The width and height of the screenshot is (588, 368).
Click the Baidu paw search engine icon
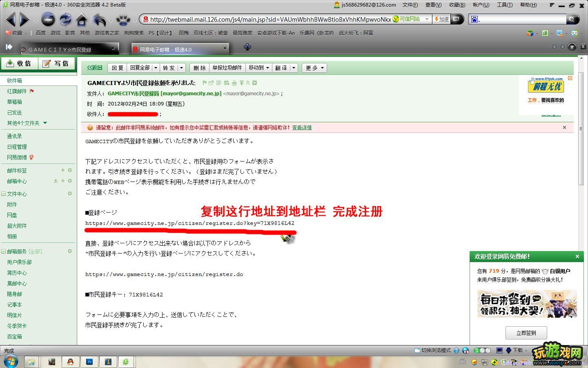click(x=474, y=19)
